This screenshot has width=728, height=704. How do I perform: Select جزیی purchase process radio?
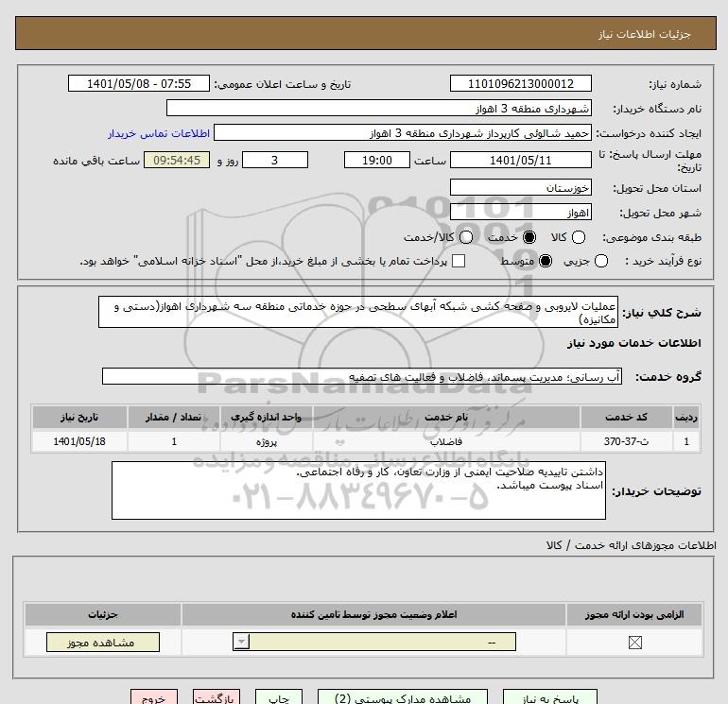(600, 261)
